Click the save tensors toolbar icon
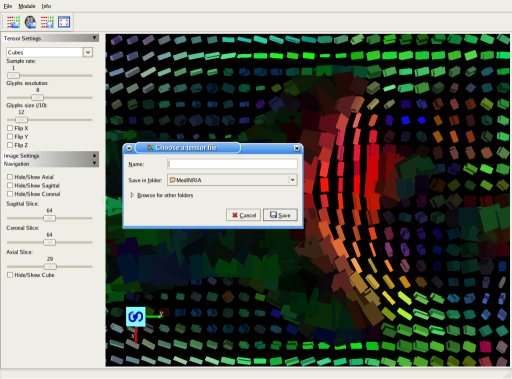The width and height of the screenshot is (512, 379). tap(47, 22)
